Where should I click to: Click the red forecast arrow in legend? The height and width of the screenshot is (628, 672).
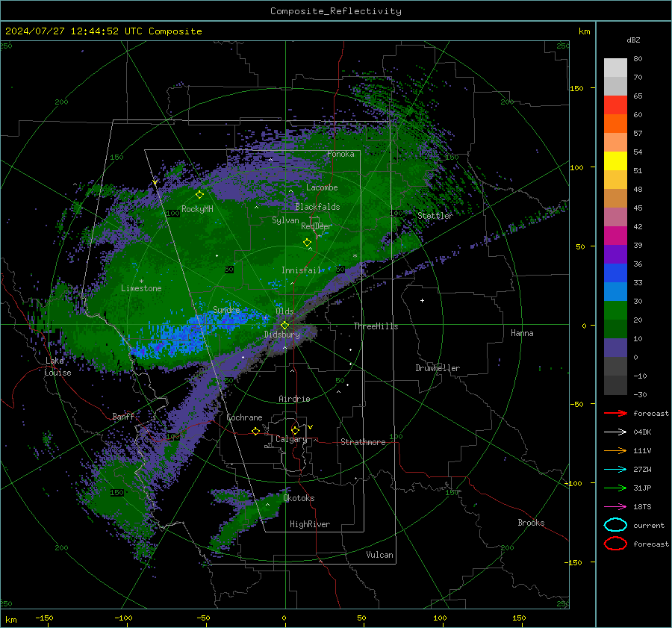[x=615, y=413]
